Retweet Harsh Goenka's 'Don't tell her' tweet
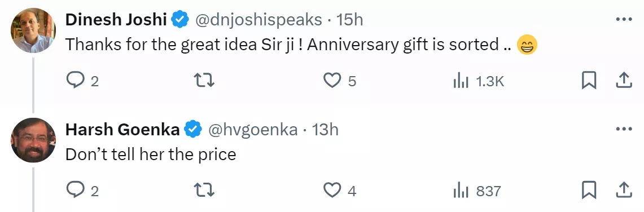The height and width of the screenshot is (212, 644). click(204, 190)
